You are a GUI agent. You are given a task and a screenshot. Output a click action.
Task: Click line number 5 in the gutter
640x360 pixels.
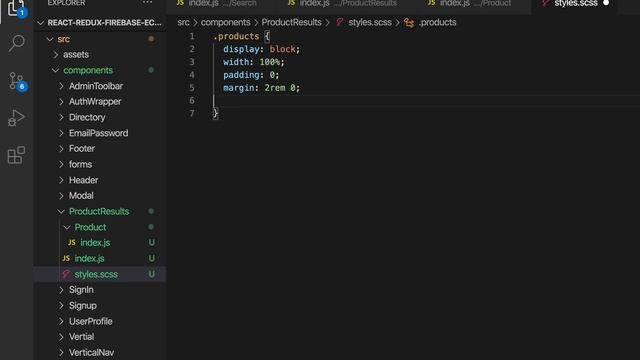click(x=192, y=88)
